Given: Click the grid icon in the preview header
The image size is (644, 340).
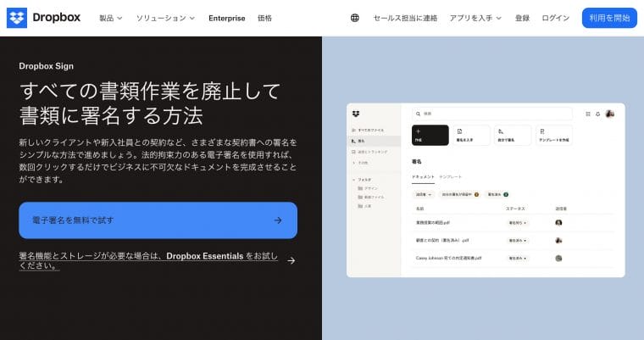Looking at the screenshot, I should pyautogui.click(x=588, y=114).
